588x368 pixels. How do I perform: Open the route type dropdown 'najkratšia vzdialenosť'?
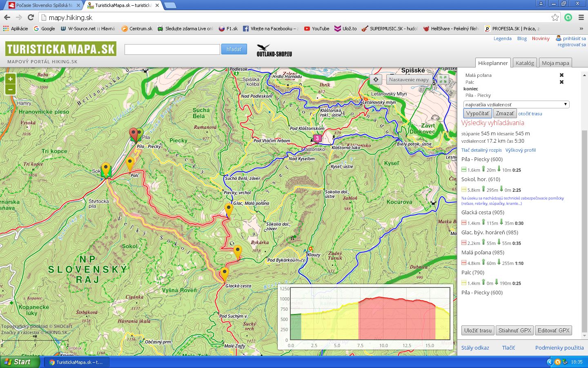(x=516, y=105)
